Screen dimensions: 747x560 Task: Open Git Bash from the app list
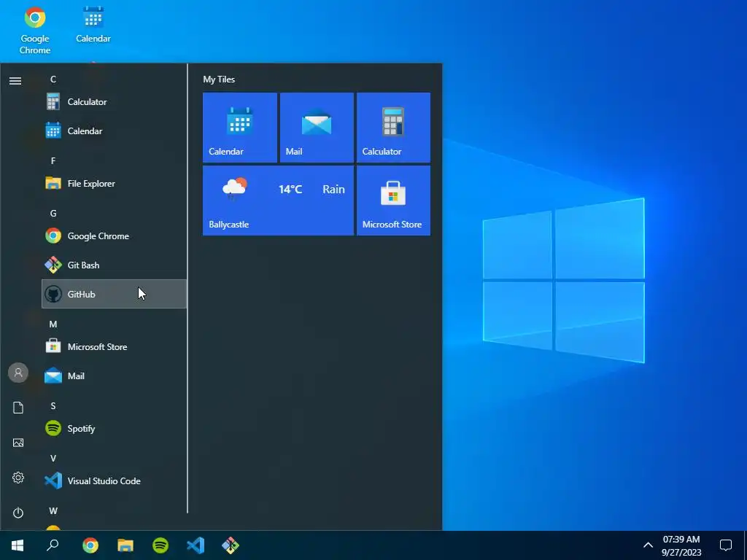[114, 265]
